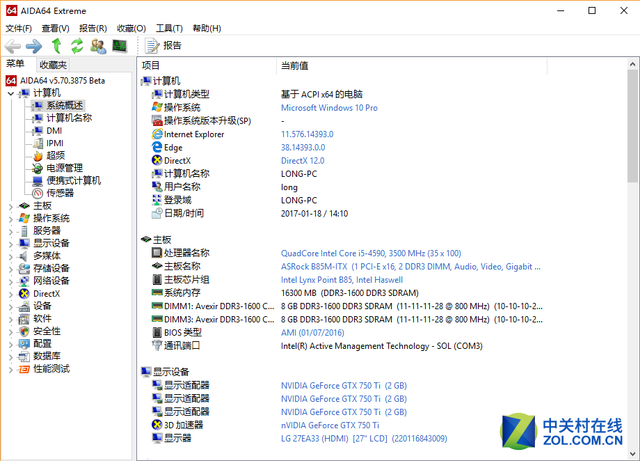The width and height of the screenshot is (640, 461).
Task: Open the 帮助(H) menu
Action: click(x=207, y=28)
